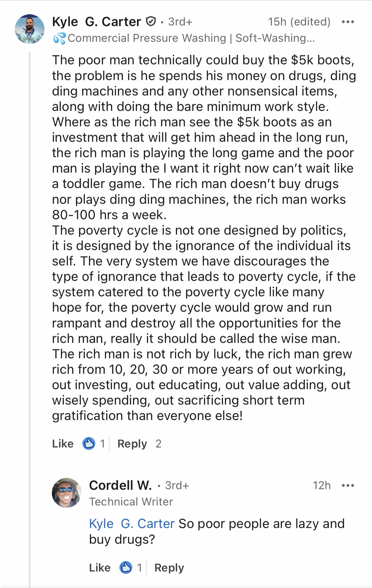This screenshot has width=372, height=588.
Task: Click the verification badge beside Kyle's name
Action: tap(150, 22)
